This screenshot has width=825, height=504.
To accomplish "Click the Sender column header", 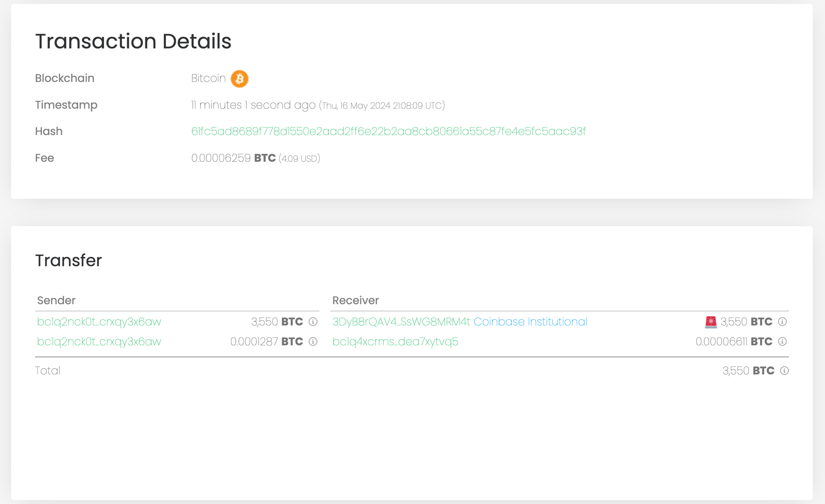I will click(x=56, y=300).
